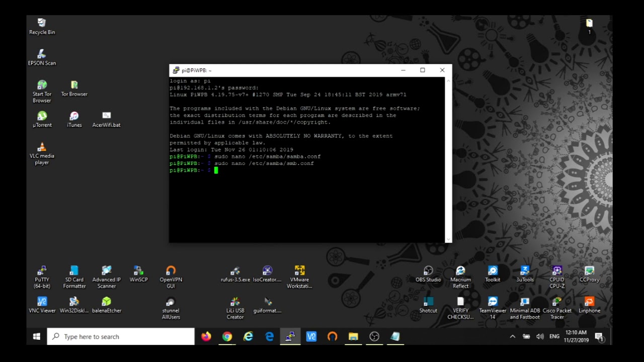
Task: Select the Cisco Packet Tracer desktop icon
Action: pos(557,308)
